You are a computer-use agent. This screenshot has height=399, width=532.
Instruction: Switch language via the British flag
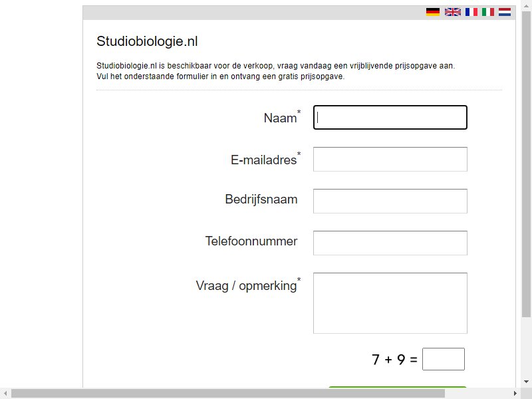point(453,12)
